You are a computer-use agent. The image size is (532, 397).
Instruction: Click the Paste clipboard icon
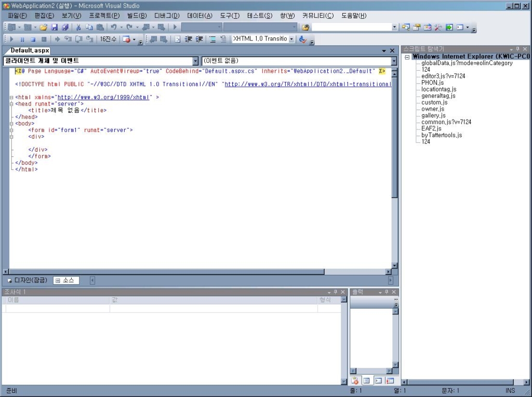(100, 27)
